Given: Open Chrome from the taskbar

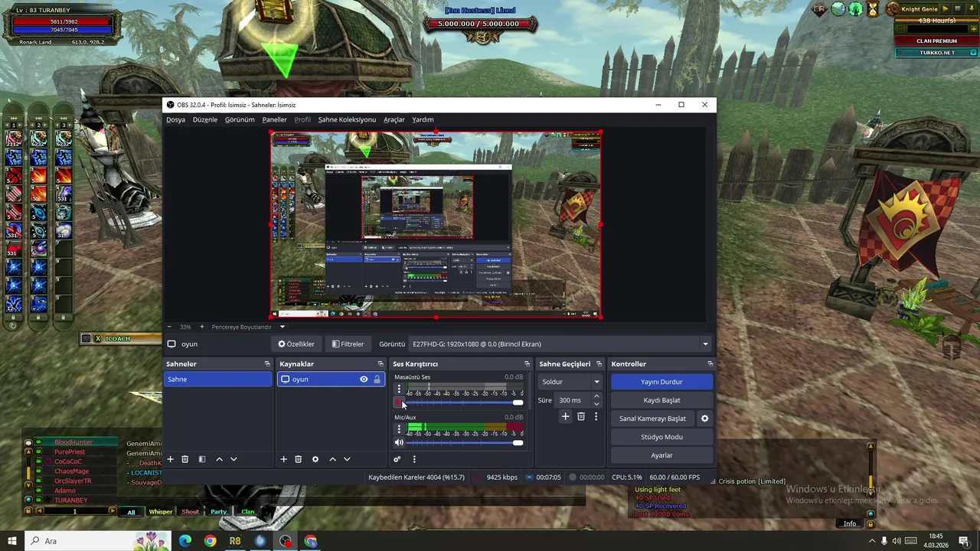Looking at the screenshot, I should (x=210, y=541).
